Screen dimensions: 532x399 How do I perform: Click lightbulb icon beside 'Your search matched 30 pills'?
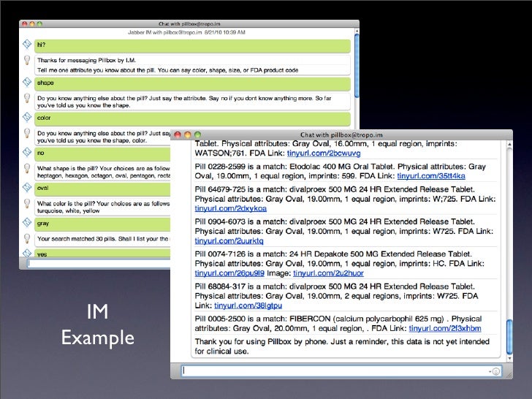[27, 238]
